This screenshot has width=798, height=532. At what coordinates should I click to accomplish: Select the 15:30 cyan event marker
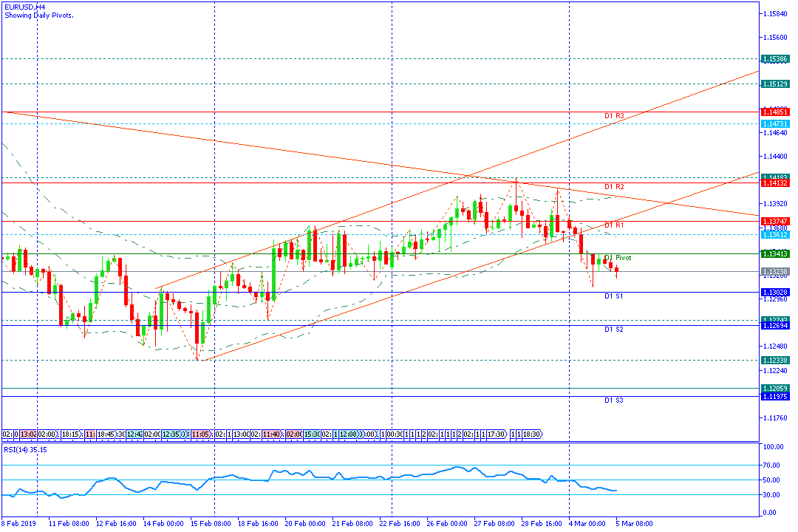[x=312, y=434]
